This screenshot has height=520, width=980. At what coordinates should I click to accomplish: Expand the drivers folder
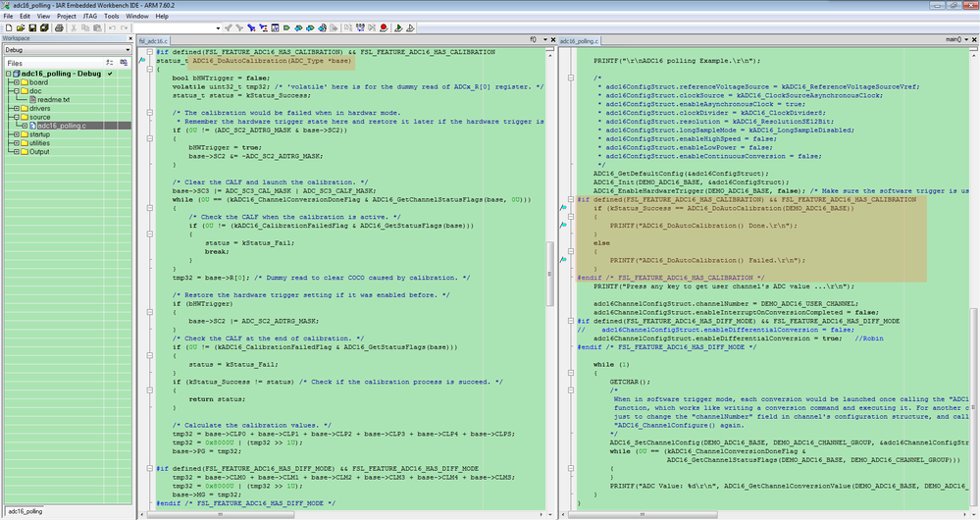pyautogui.click(x=17, y=109)
